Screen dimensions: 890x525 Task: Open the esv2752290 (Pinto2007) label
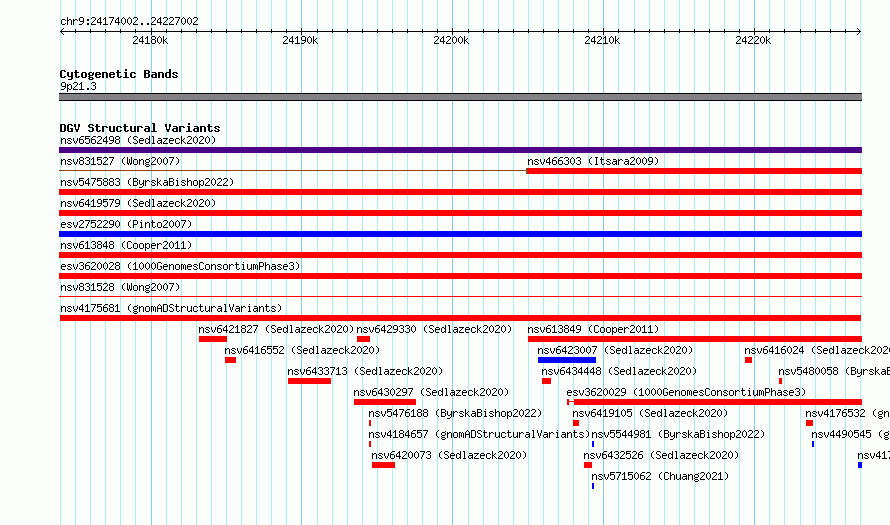[x=126, y=224]
